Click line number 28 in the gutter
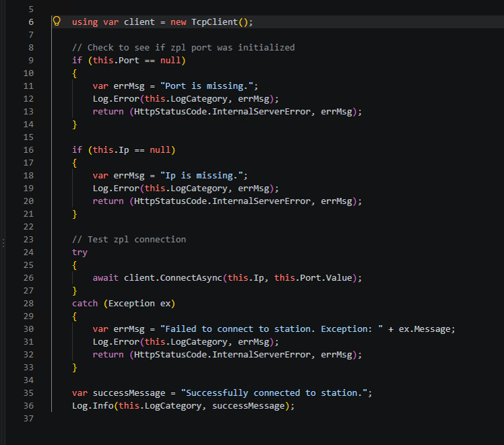Screen dimensions: 504x445 pyautogui.click(x=28, y=303)
